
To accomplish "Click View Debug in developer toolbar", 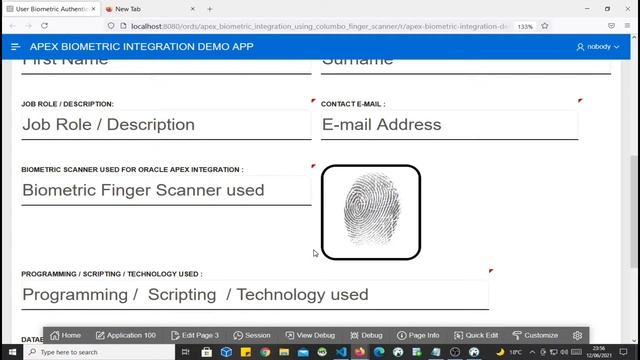I will pos(310,336).
